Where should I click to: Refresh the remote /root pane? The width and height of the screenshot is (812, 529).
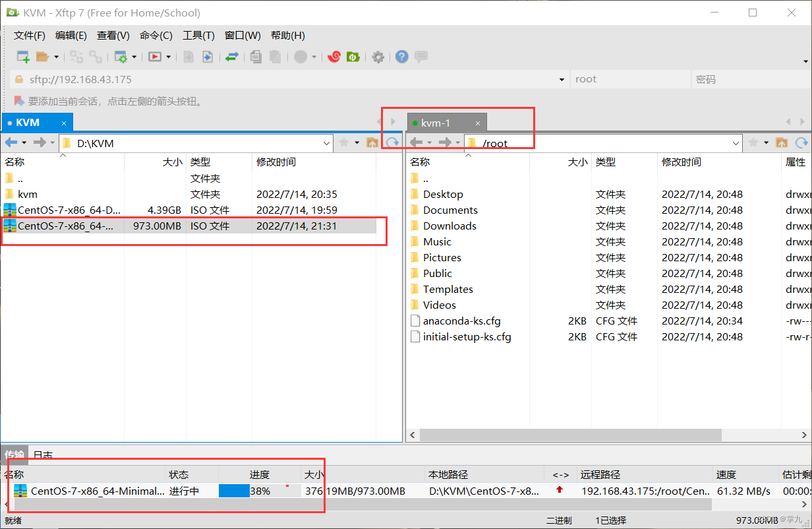point(801,142)
